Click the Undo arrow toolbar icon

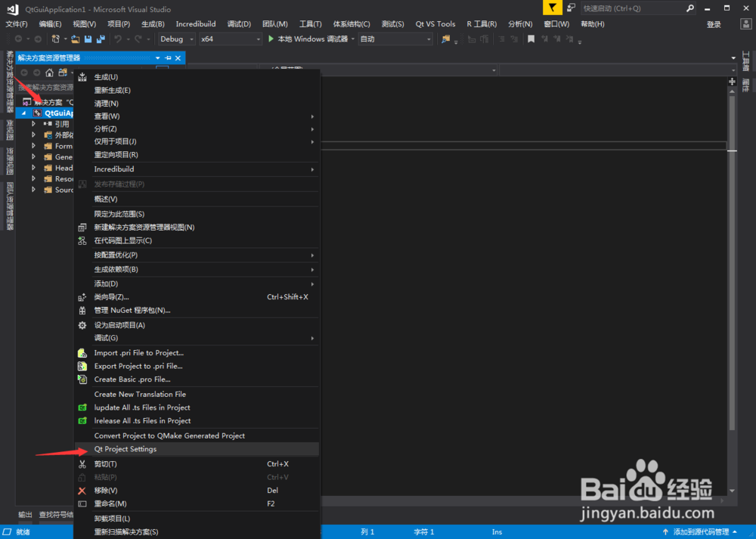[118, 39]
